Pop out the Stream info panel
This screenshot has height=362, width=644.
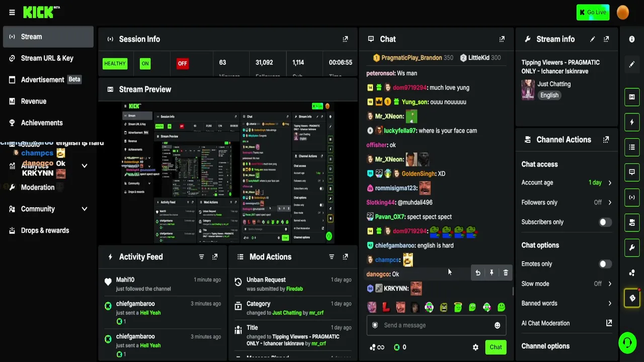[606, 39]
